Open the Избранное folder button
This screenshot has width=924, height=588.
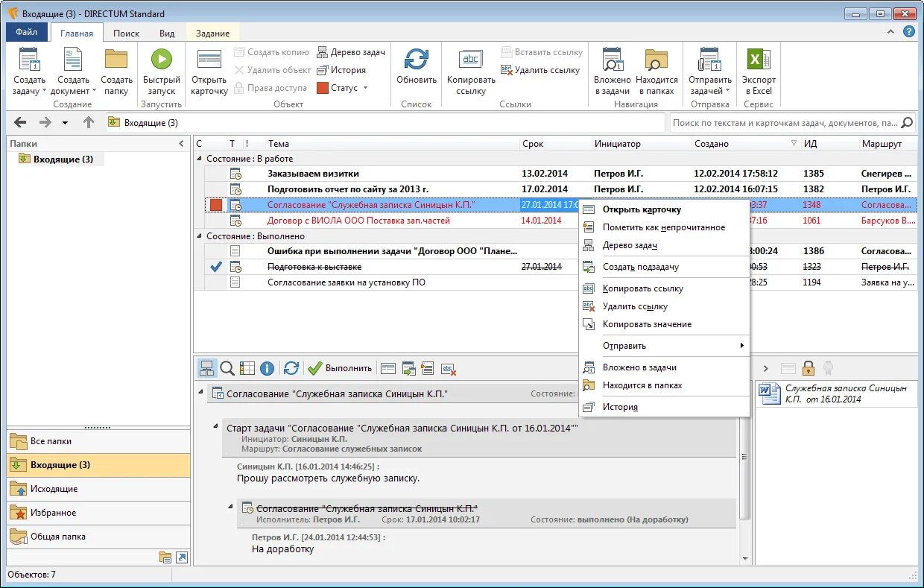(98, 513)
